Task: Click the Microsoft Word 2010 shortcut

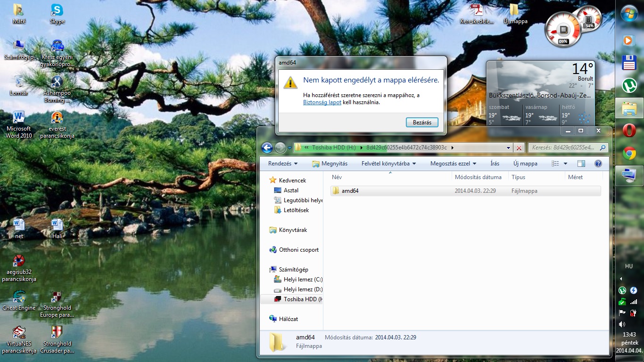Action: [x=19, y=124]
